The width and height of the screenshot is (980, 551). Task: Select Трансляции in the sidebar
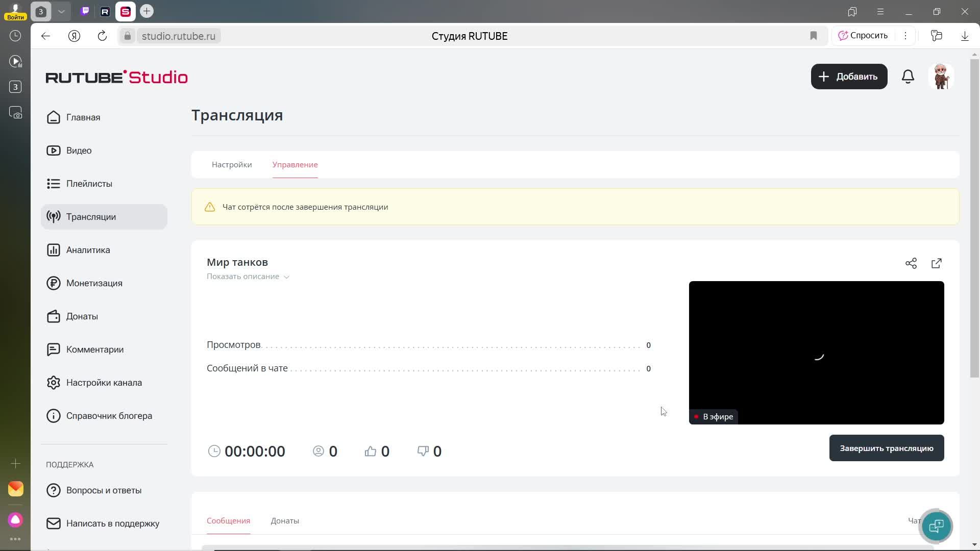(104, 217)
